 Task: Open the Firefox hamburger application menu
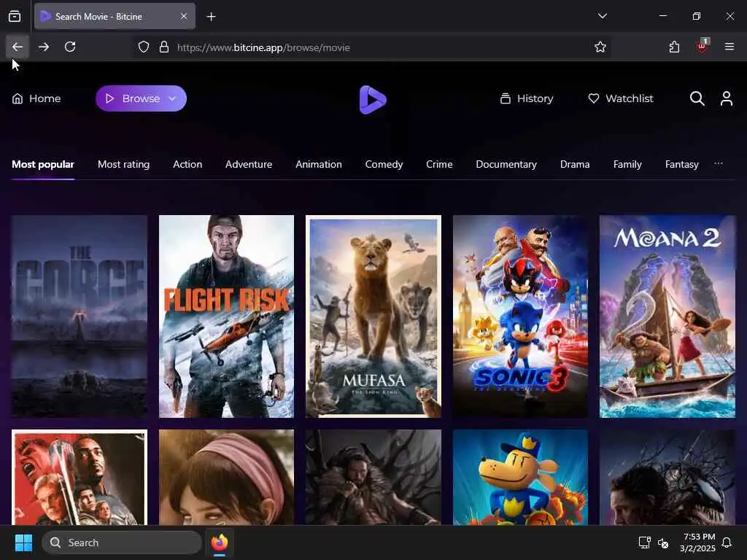point(729,47)
